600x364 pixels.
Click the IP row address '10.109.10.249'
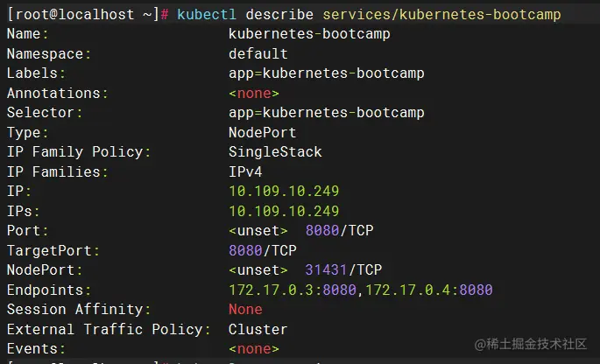click(x=284, y=191)
